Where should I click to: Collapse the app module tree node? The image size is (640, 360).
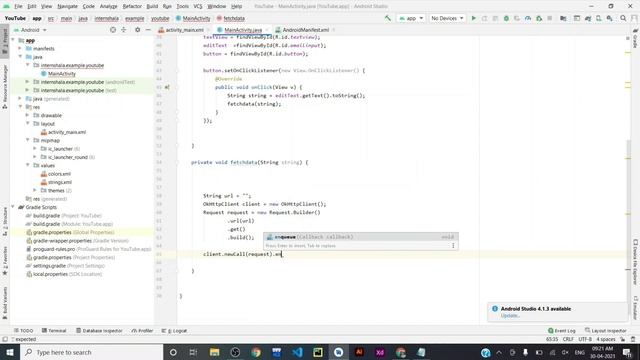13,40
